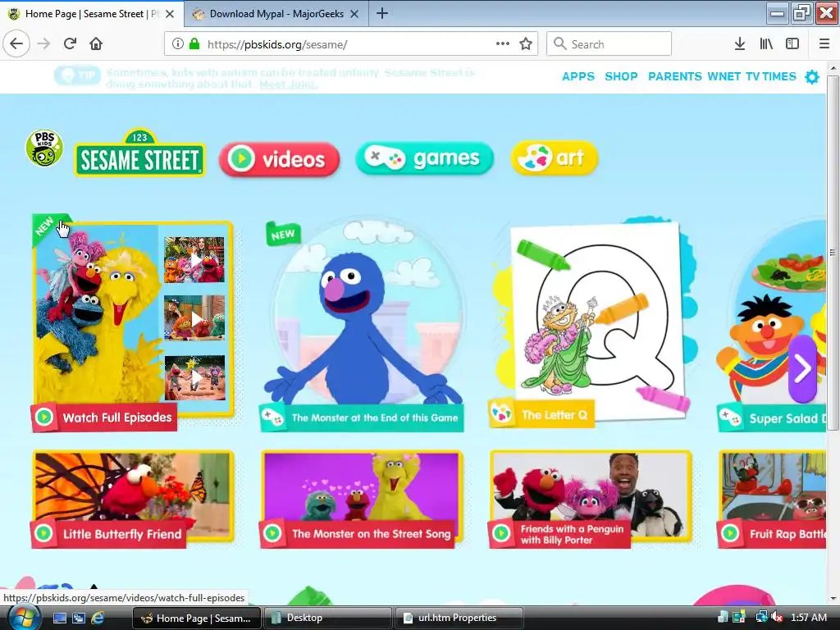This screenshot has width=840, height=630.
Task: Open the yellow art button
Action: click(x=555, y=158)
